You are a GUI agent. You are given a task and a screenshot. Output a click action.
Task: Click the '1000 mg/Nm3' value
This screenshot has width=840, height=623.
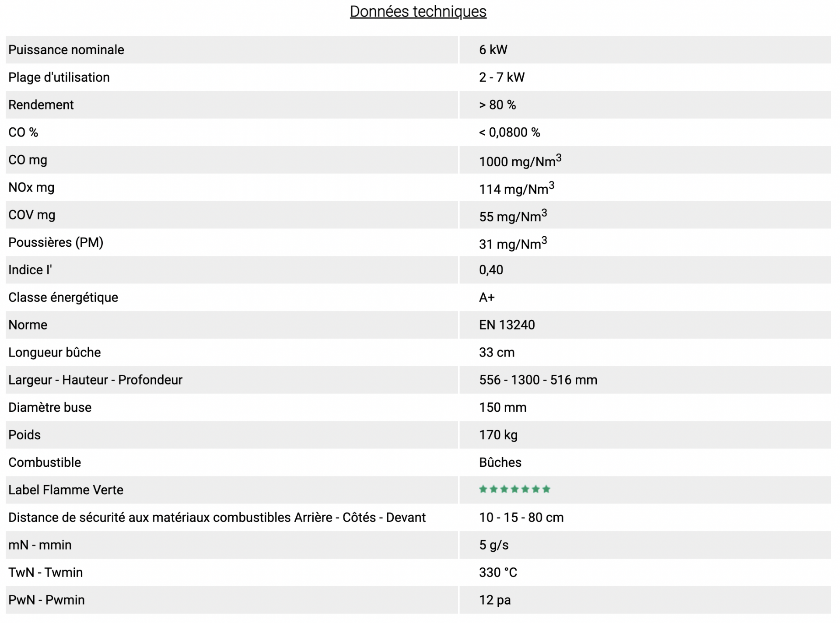point(520,161)
